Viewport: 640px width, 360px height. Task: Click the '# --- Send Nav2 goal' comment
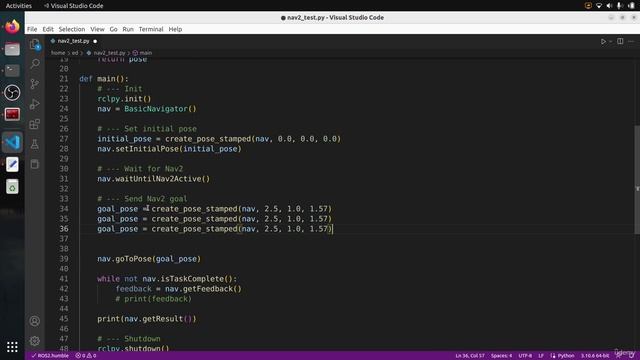142,199
